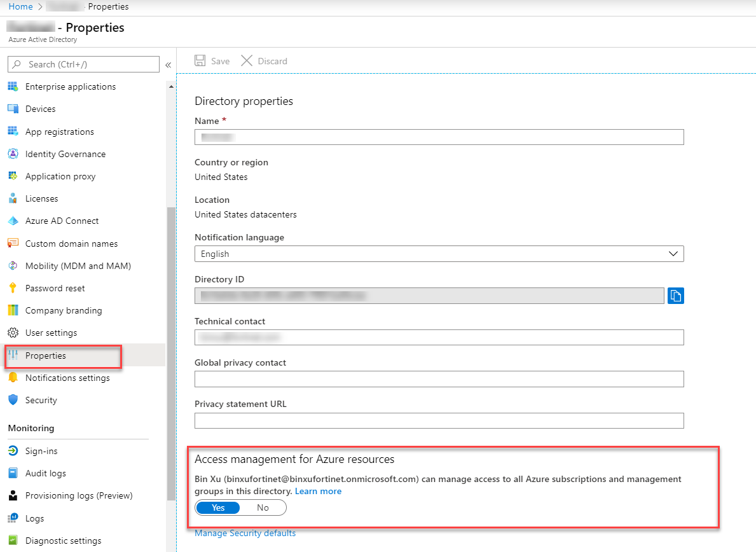Collapse the sidebar with double chevron
Image resolution: width=756 pixels, height=552 pixels.
tap(168, 65)
